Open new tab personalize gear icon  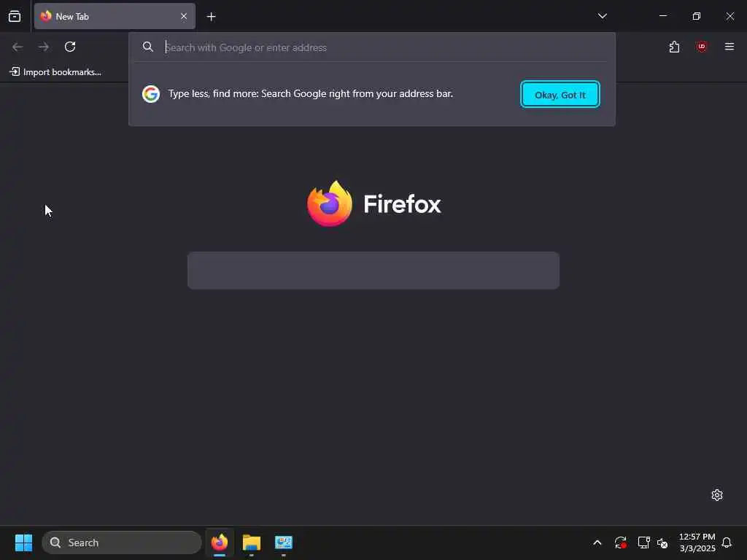[x=716, y=495]
